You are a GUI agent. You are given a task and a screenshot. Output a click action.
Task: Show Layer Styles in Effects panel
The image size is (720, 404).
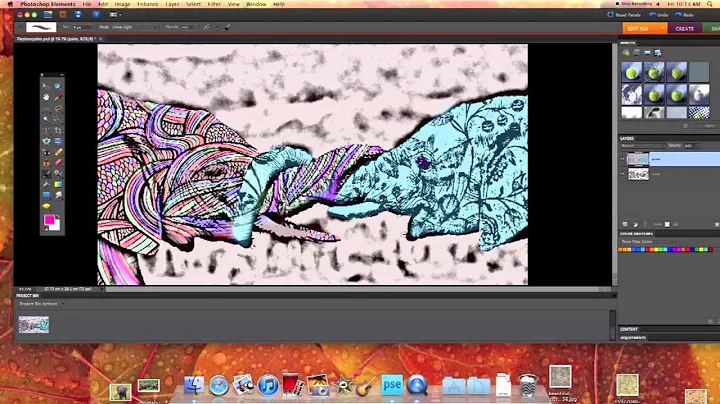(x=636, y=53)
